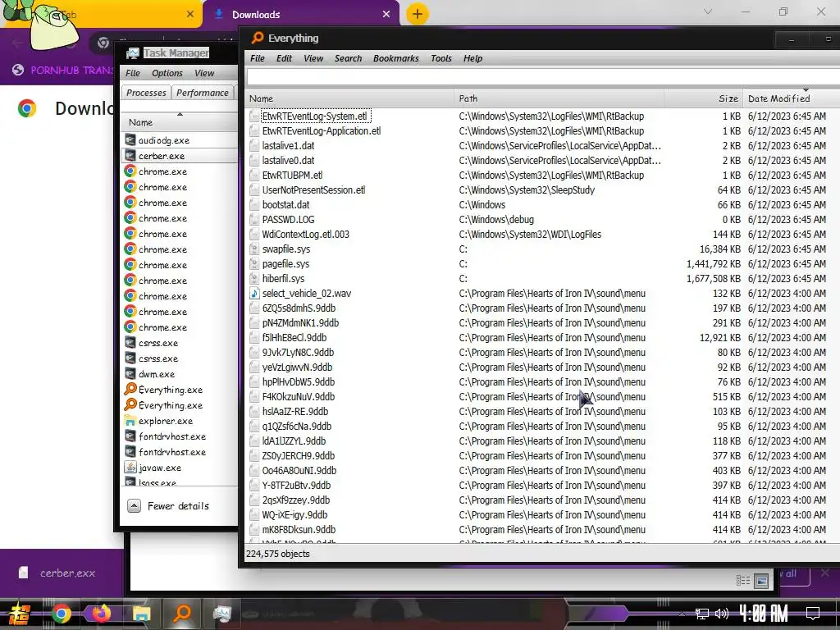Select the bootstat.dat file entry
The image size is (840, 630).
point(285,204)
